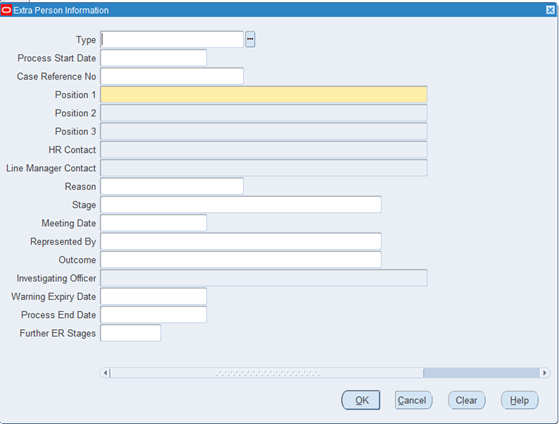Focus the Type input field
Image resolution: width=559 pixels, height=424 pixels.
pyautogui.click(x=172, y=39)
